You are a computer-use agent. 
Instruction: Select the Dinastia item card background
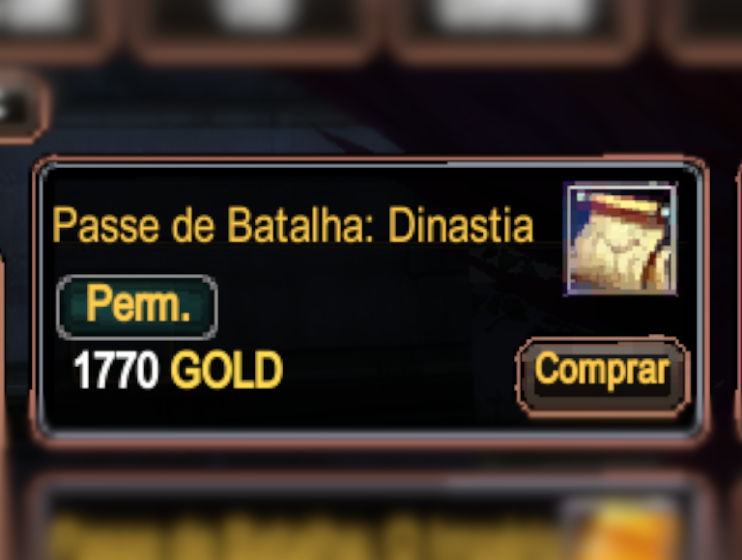[x=370, y=299]
